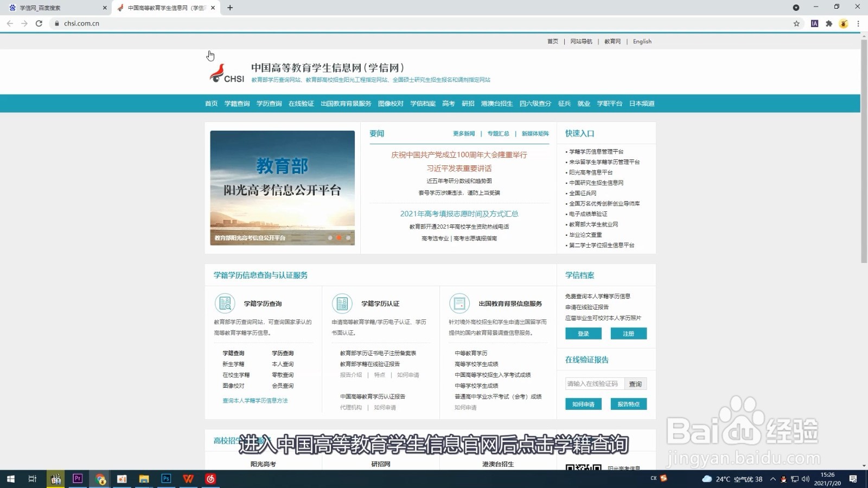Open the 2021年高考填报志愿时间及方式汇总 headline
The width and height of the screenshot is (868, 488).
[x=459, y=214]
